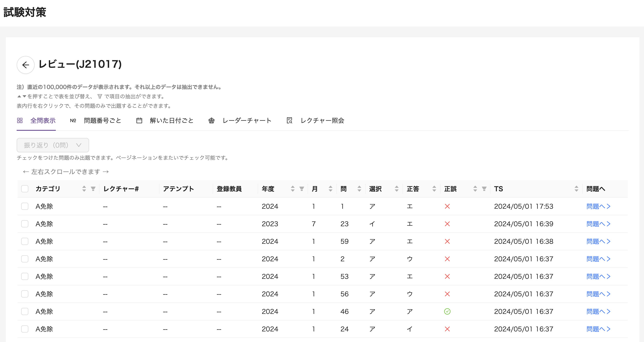644x342 pixels.
Task: Sort table by 選択 column arrows
Action: 396,189
